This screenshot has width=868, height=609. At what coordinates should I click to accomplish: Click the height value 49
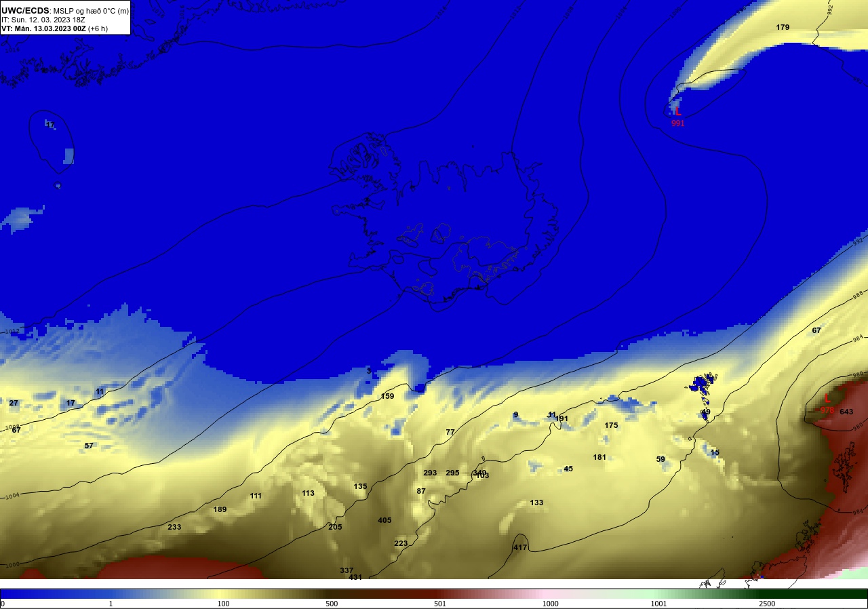click(x=706, y=412)
